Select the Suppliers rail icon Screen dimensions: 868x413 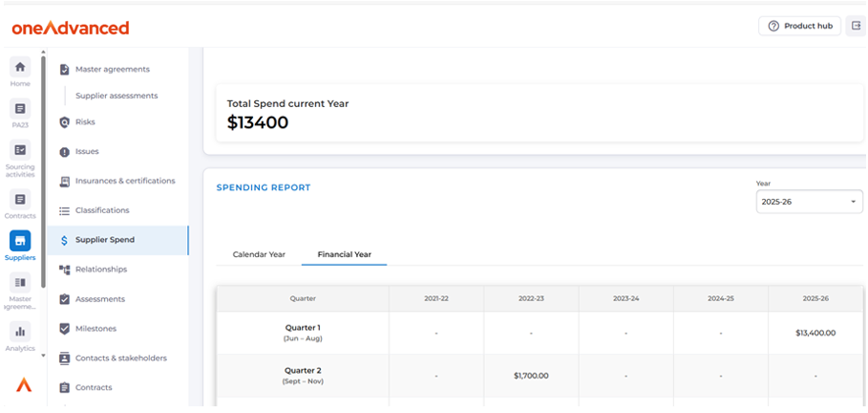[x=20, y=241]
